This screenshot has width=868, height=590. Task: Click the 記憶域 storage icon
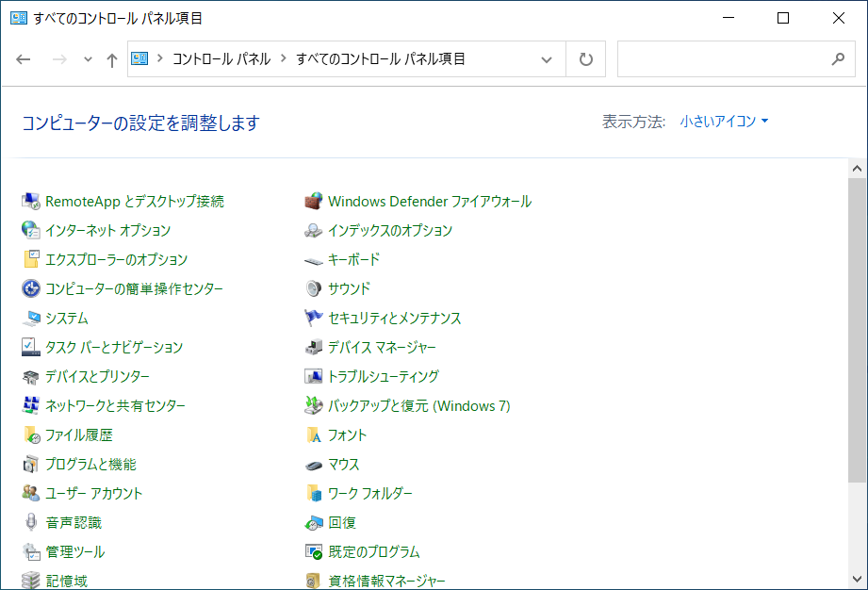tap(31, 581)
